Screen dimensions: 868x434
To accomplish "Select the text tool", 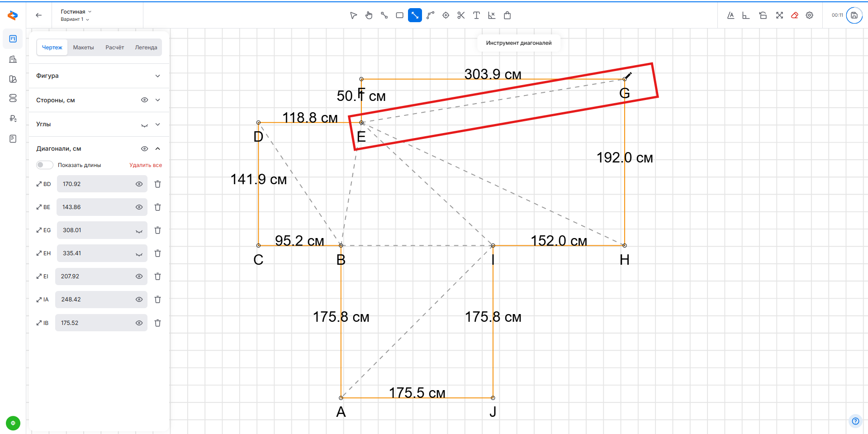I will [476, 15].
